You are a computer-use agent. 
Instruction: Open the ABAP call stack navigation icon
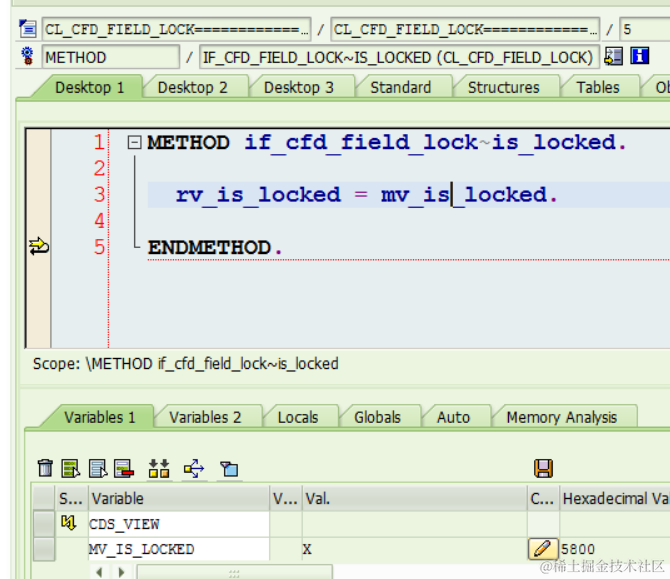613,56
